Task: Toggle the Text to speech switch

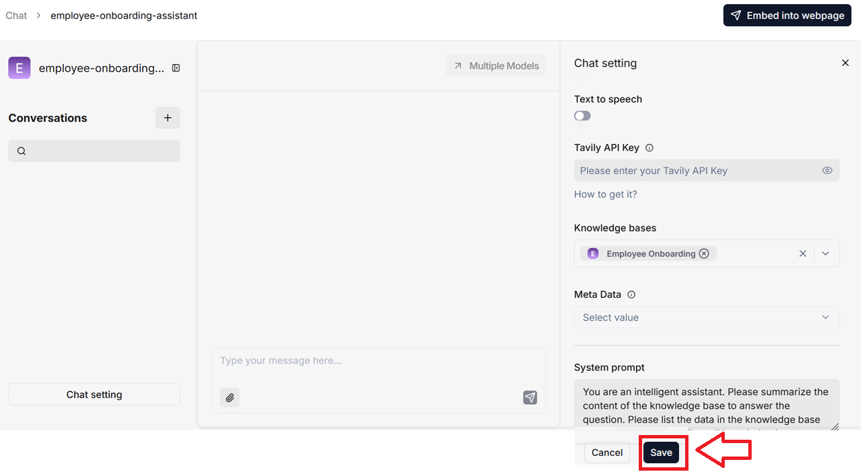Action: click(x=582, y=116)
